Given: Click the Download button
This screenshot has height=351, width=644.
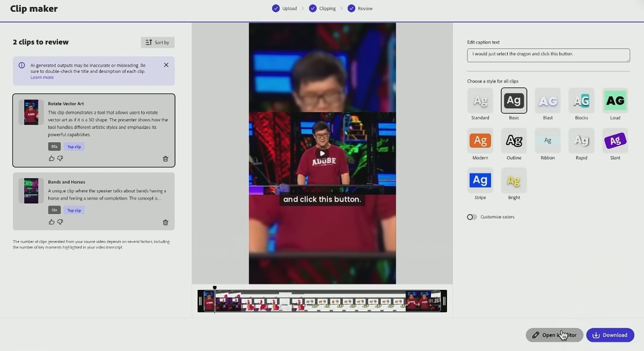Looking at the screenshot, I should pos(610,335).
